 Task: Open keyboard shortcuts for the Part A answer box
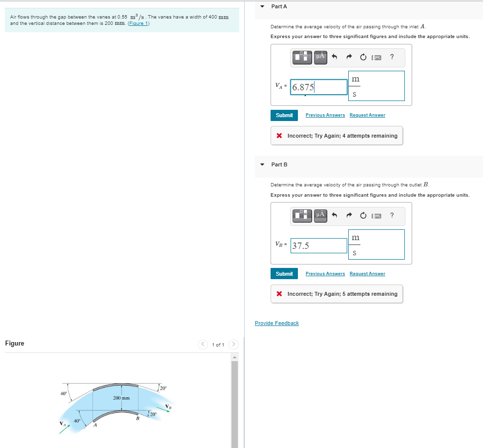(x=377, y=57)
